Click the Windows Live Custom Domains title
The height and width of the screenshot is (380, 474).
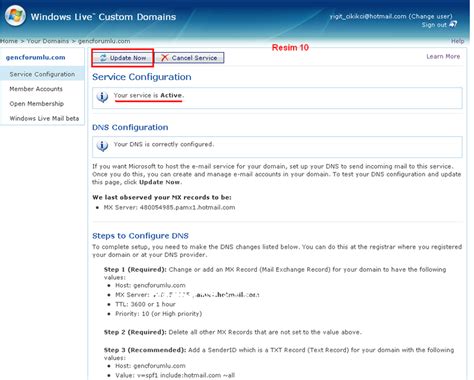(x=103, y=17)
